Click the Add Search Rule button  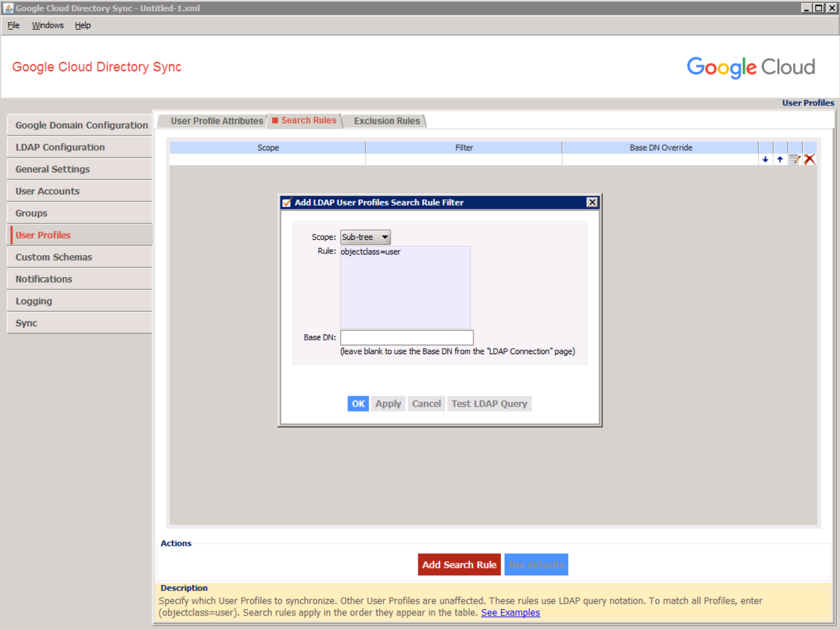tap(459, 565)
